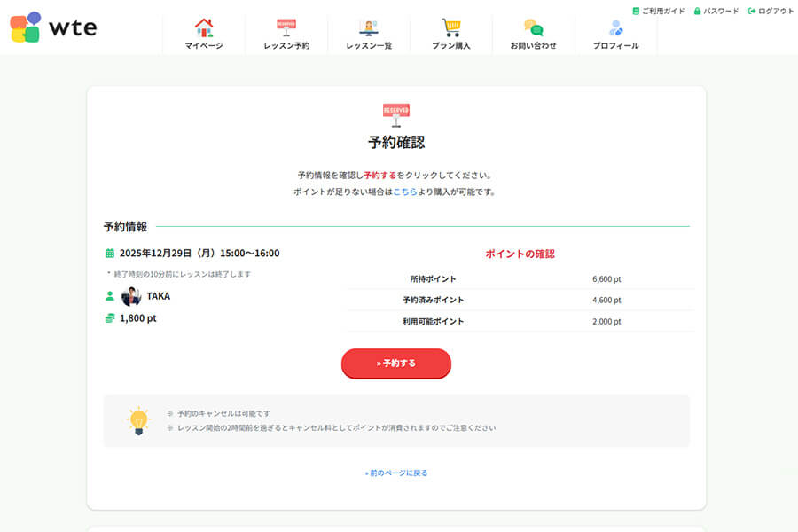Click the お問い合わせ chat bubble icon
Image resolution: width=798 pixels, height=532 pixels.
(x=533, y=27)
